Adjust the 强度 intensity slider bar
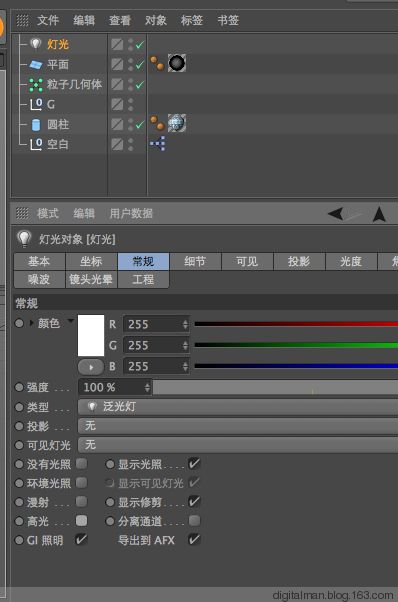Screen dimensions: 398x602 [x=276, y=387]
